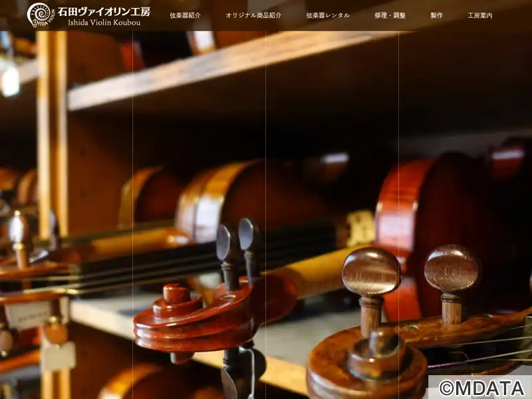Viewport: 532px width, 399px height.
Task: Open the 修理・調整 menu item
Action: coord(390,15)
